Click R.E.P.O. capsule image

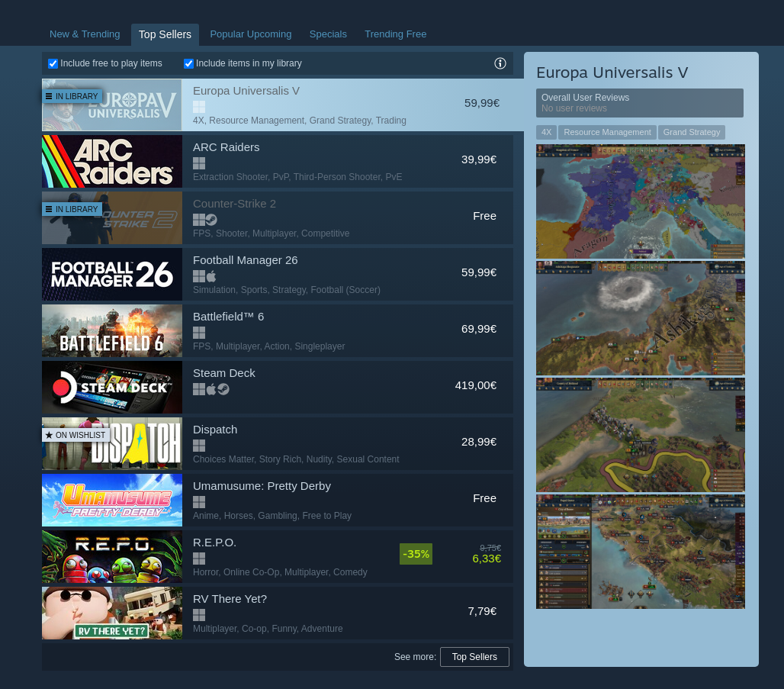point(112,557)
